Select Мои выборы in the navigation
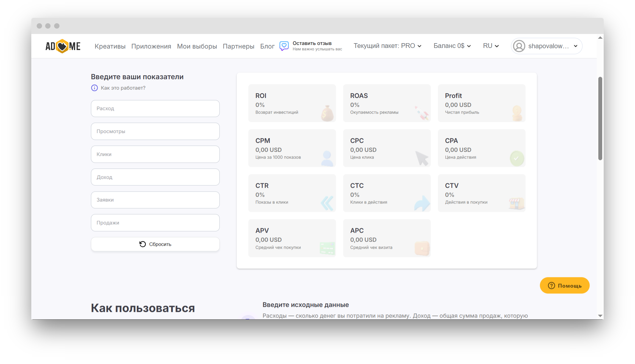The height and width of the screenshot is (364, 635). click(x=197, y=46)
